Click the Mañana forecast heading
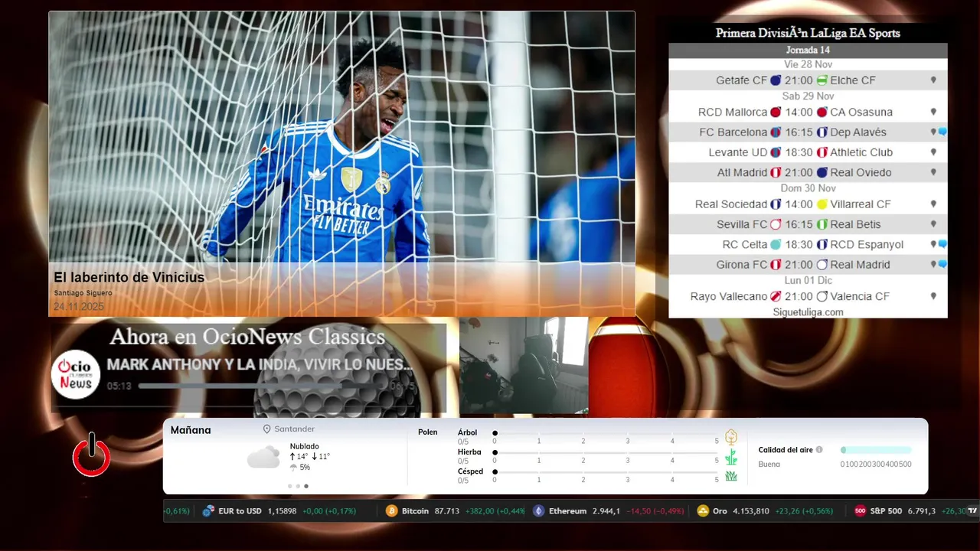The image size is (980, 551). (191, 430)
